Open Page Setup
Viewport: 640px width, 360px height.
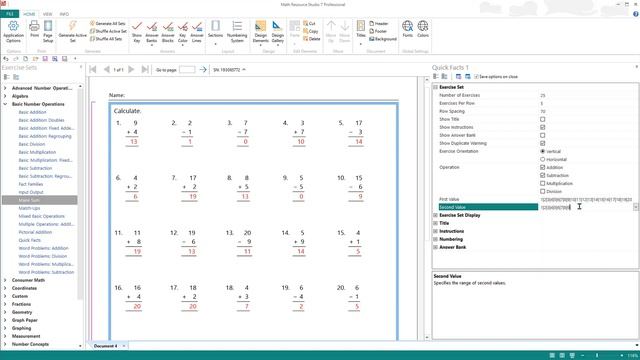(x=48, y=32)
